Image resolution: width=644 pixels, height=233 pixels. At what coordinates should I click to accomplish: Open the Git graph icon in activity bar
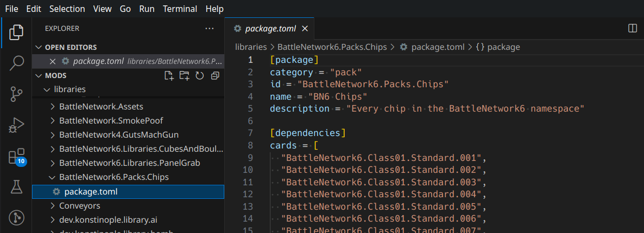tap(16, 217)
